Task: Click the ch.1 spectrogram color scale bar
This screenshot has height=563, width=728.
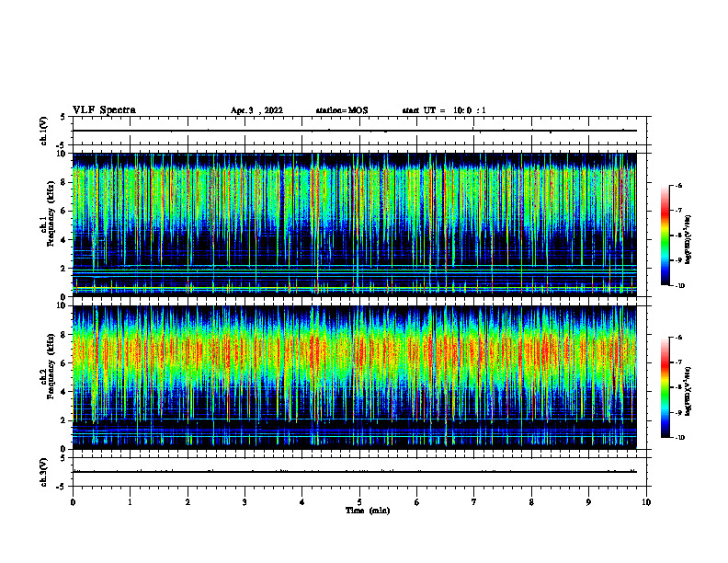Action: click(665, 236)
